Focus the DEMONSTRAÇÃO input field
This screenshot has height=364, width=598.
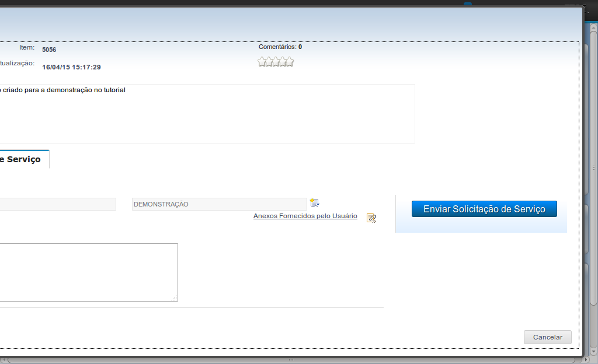[219, 204]
